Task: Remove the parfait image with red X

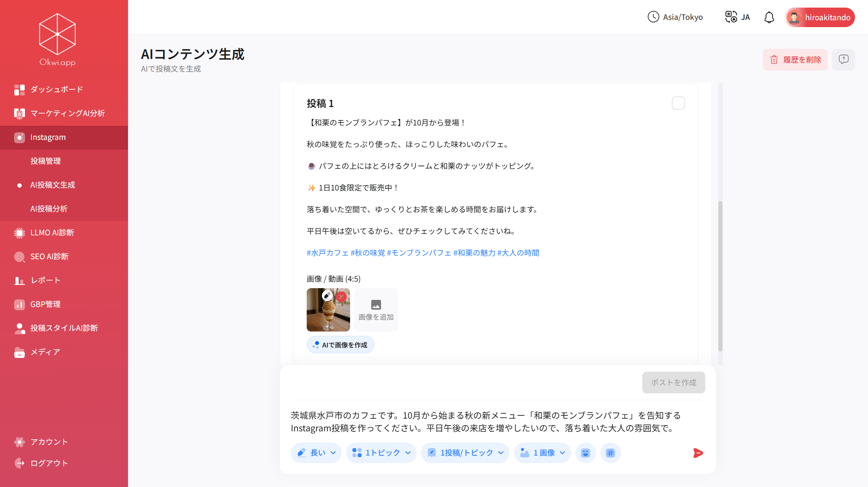Action: (341, 296)
